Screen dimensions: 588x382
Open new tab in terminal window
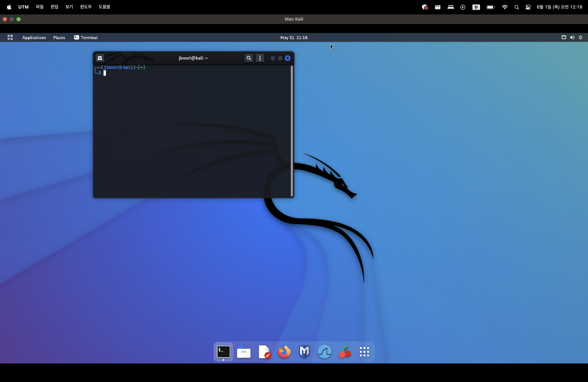(x=100, y=58)
